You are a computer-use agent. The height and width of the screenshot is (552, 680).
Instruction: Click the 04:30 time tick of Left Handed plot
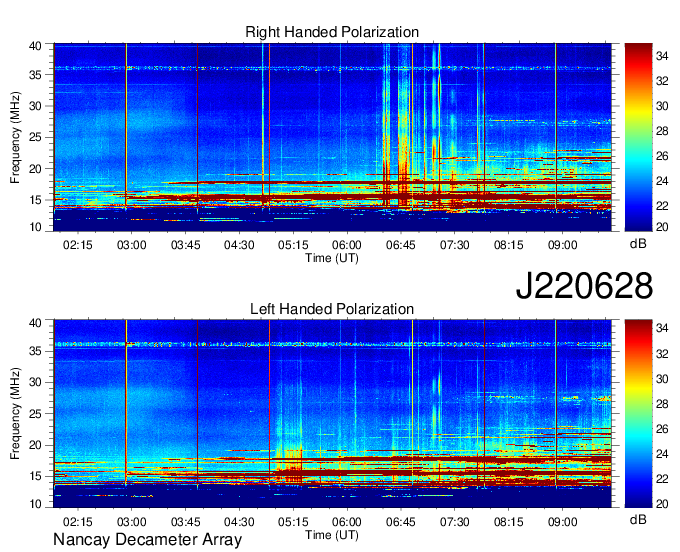click(x=239, y=522)
